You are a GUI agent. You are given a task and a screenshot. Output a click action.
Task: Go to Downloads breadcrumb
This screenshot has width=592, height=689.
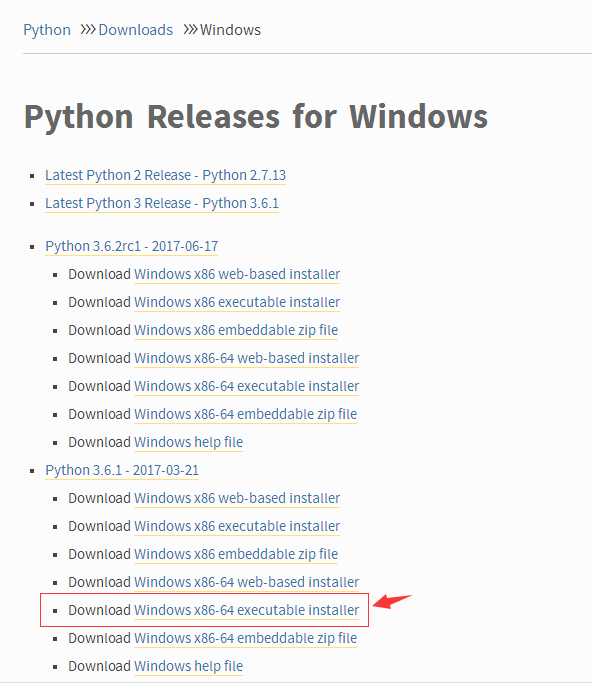coord(135,30)
